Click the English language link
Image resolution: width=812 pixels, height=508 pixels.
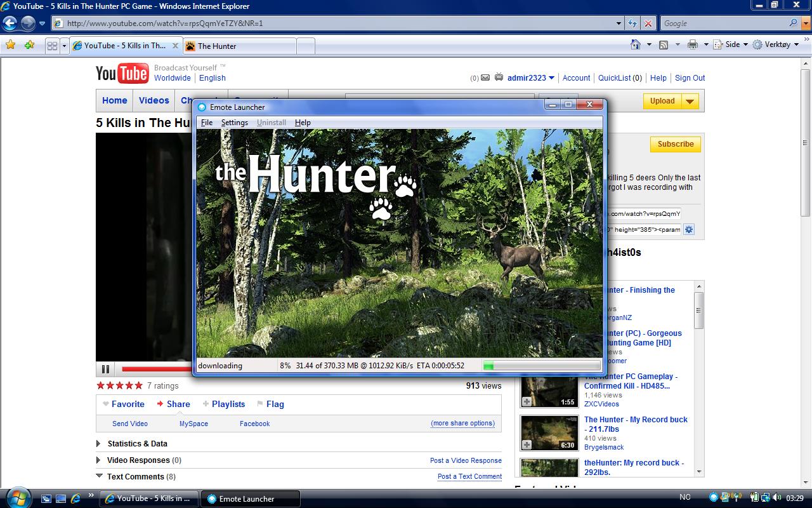point(212,78)
